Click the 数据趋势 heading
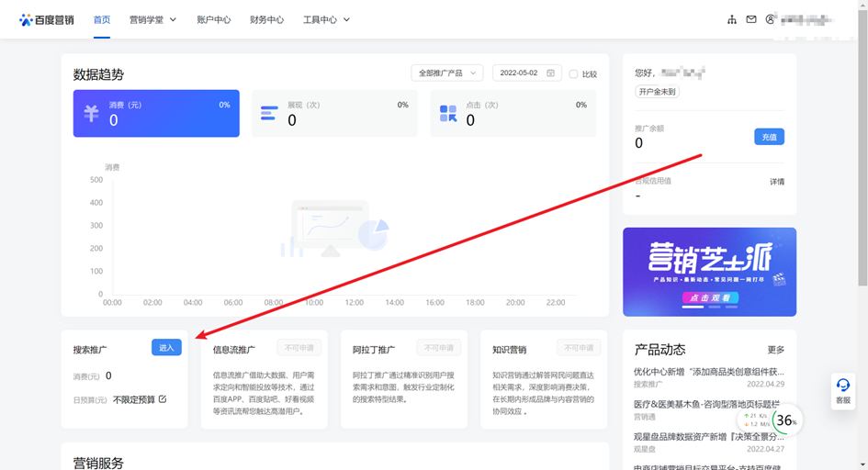 click(x=98, y=74)
